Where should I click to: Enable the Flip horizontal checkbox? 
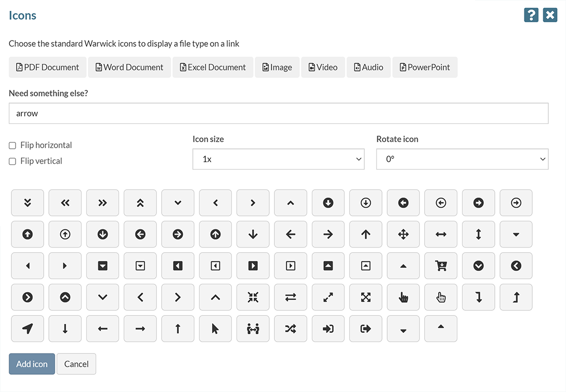12,146
